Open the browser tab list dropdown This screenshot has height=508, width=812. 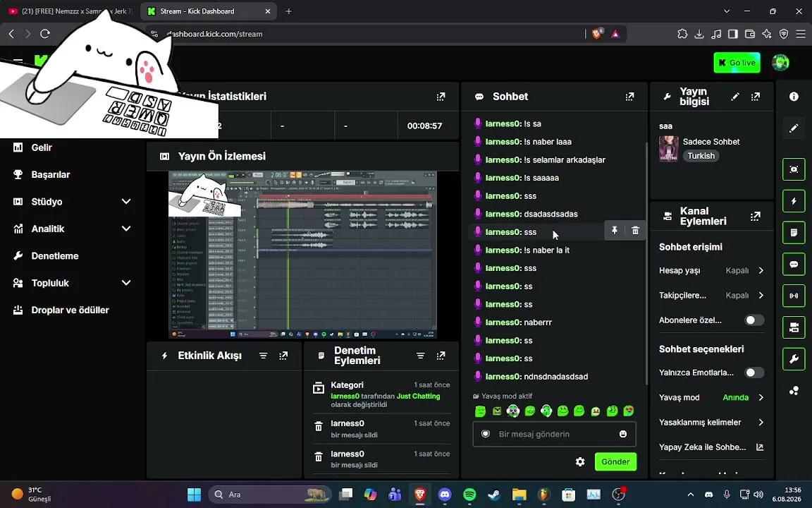(x=727, y=11)
